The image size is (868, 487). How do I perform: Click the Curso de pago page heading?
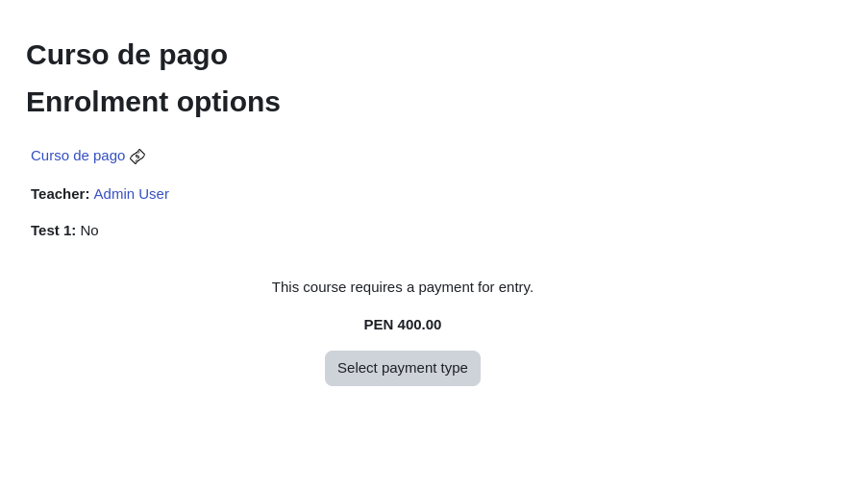pos(127,55)
